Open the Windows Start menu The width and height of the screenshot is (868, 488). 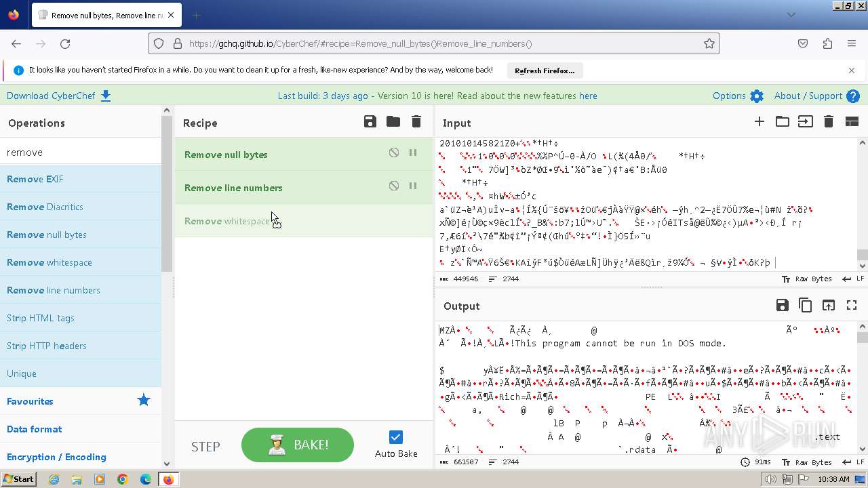[x=18, y=479]
